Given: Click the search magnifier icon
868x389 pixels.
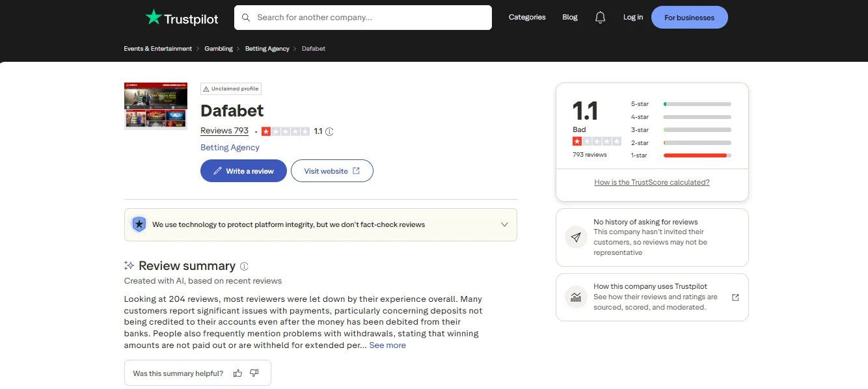Looking at the screenshot, I should 246,18.
